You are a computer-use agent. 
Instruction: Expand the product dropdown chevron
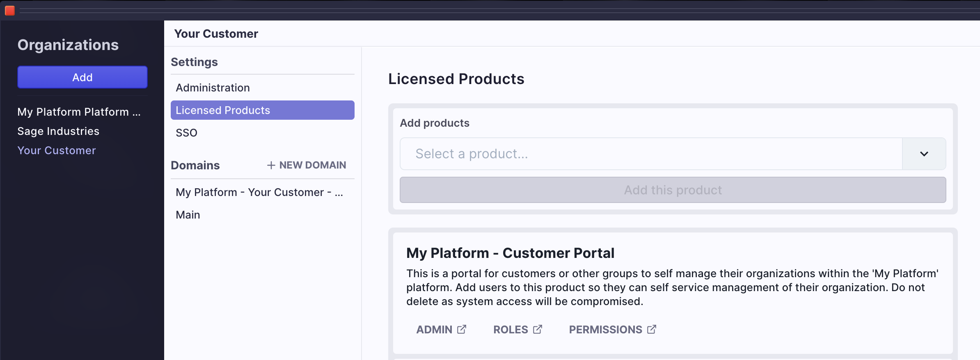(924, 154)
